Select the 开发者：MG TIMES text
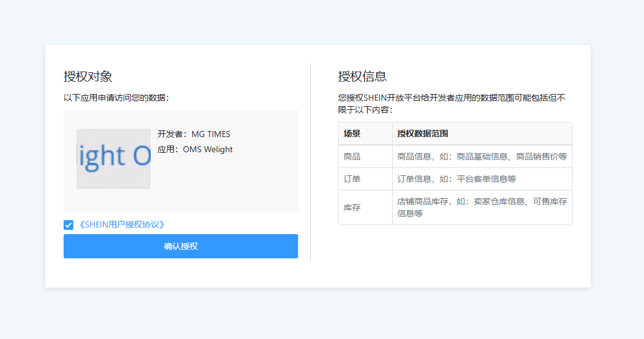644x339 pixels. point(194,134)
